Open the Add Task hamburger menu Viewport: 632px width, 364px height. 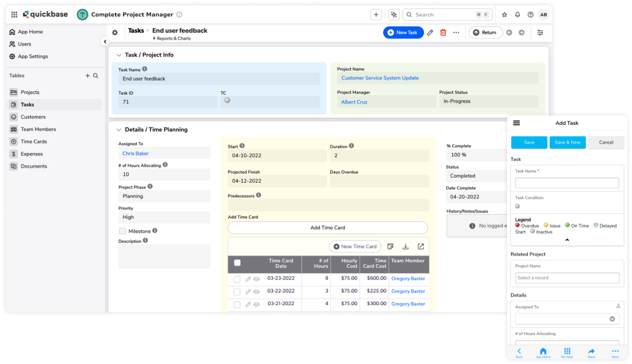point(517,123)
